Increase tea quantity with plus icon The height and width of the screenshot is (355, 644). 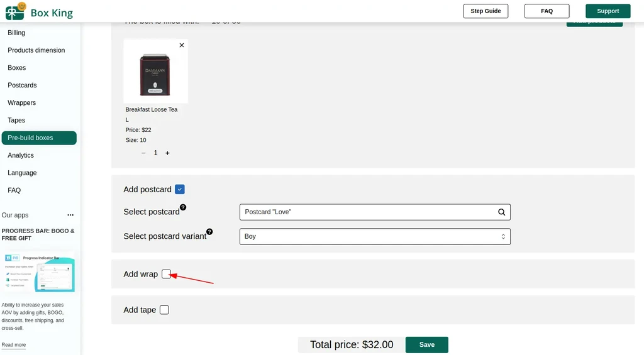coord(167,153)
